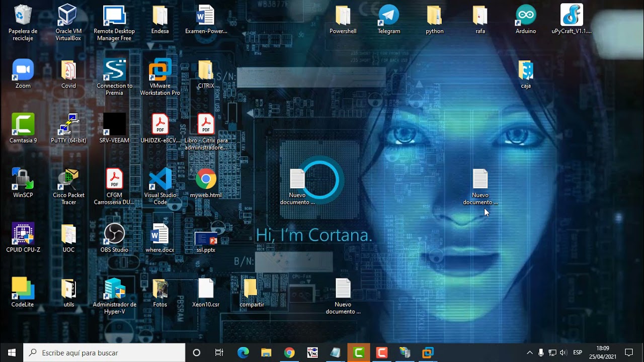644x362 pixels.
Task: Open Google Chrome from the taskbar
Action: (x=289, y=352)
